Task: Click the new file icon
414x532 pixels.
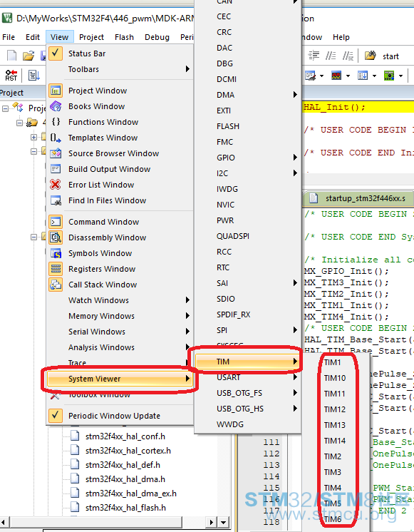Action: click(x=11, y=56)
